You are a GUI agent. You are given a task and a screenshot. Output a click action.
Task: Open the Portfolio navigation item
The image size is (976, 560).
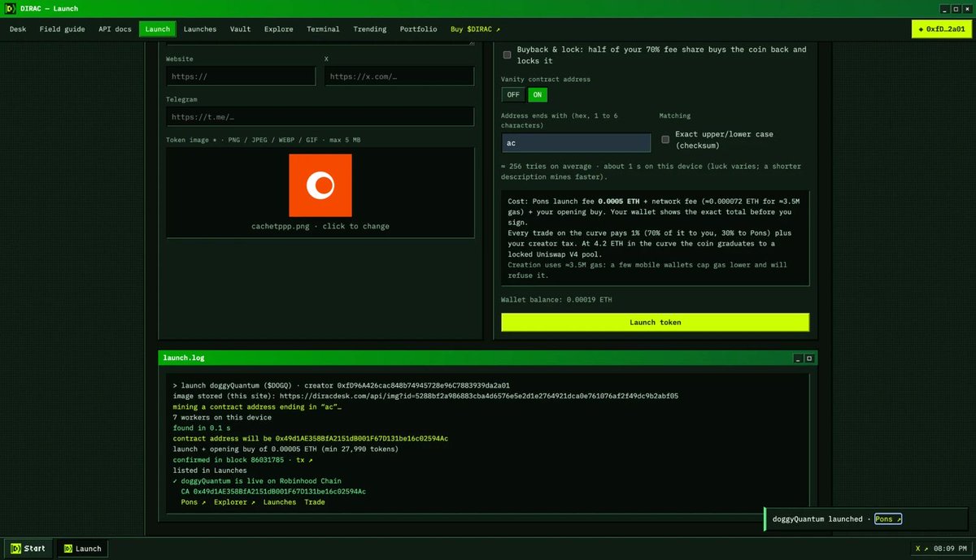coord(418,29)
